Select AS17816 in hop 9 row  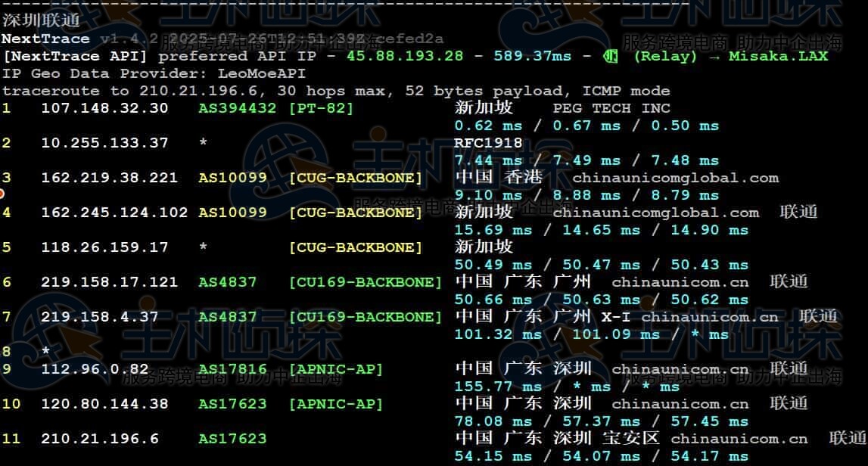232,369
